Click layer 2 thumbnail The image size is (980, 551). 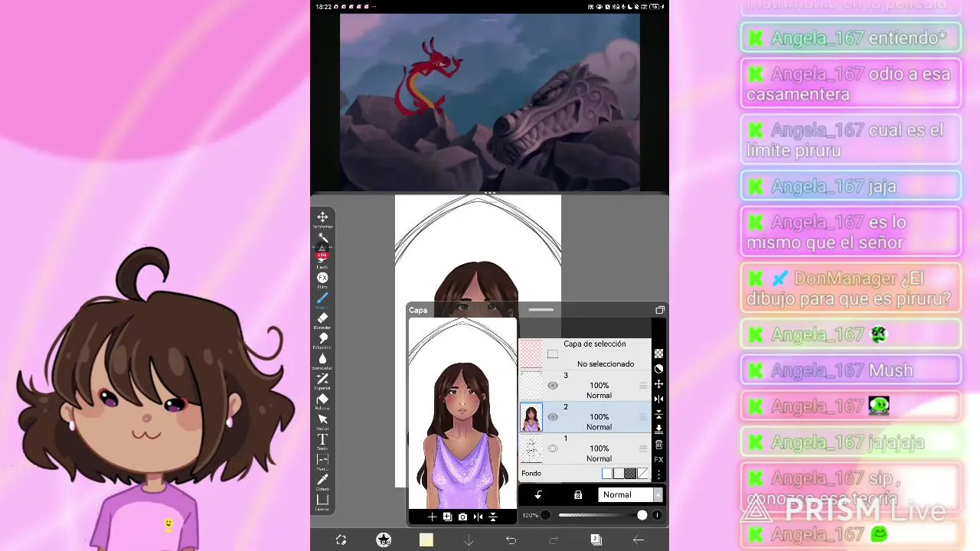tap(531, 417)
